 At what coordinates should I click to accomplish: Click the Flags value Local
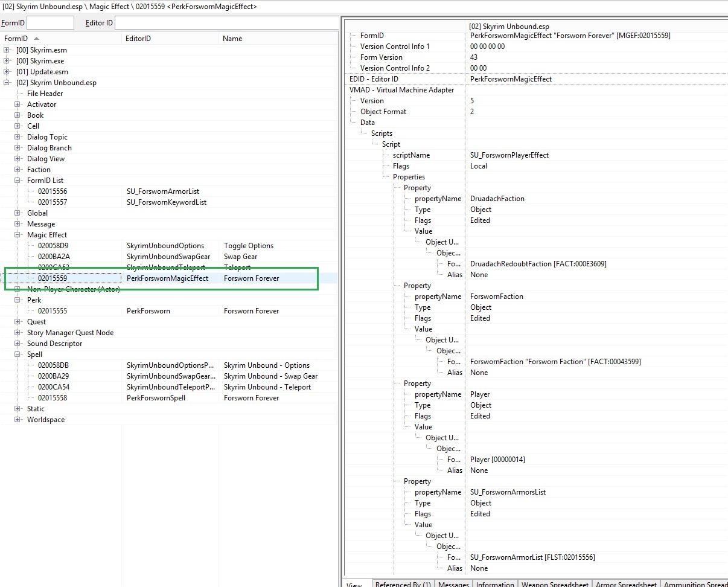479,166
